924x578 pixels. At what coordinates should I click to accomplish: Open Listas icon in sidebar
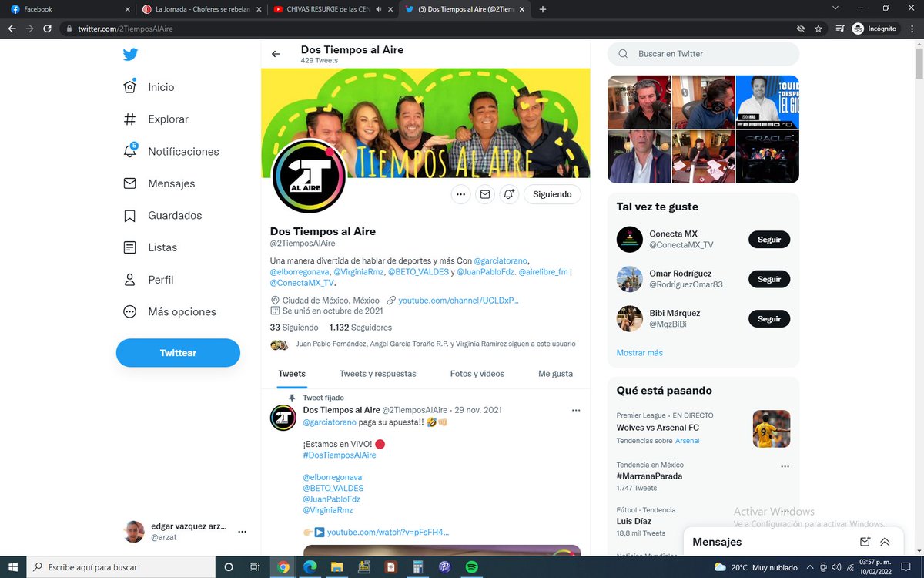tap(129, 247)
